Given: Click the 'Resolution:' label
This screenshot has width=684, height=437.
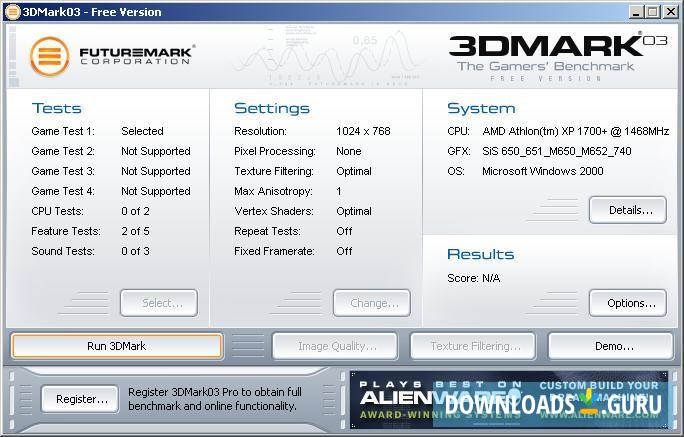Looking at the screenshot, I should pyautogui.click(x=260, y=131).
